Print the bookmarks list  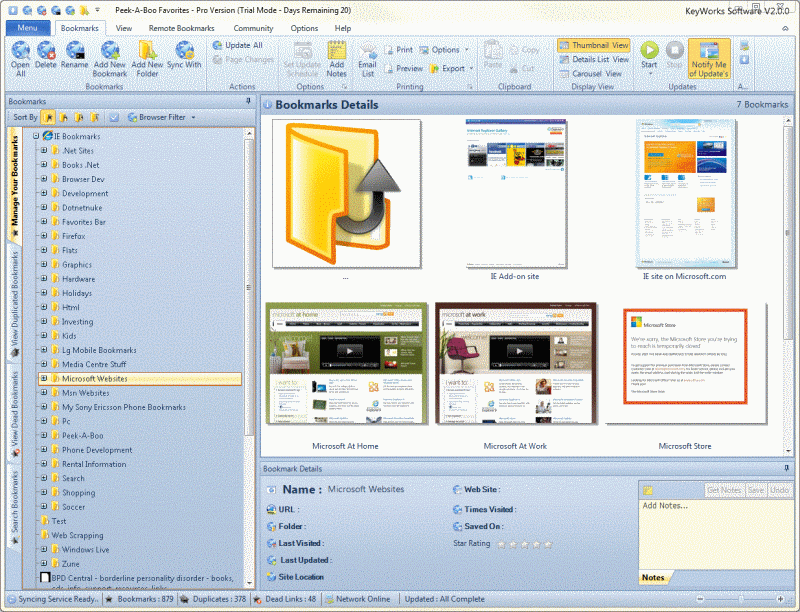click(398, 50)
